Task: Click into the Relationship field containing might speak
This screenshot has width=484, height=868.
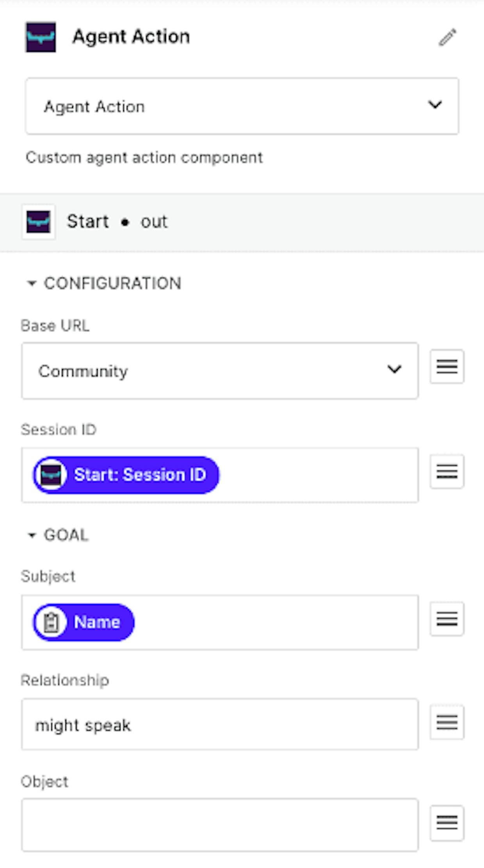Action: (220, 724)
